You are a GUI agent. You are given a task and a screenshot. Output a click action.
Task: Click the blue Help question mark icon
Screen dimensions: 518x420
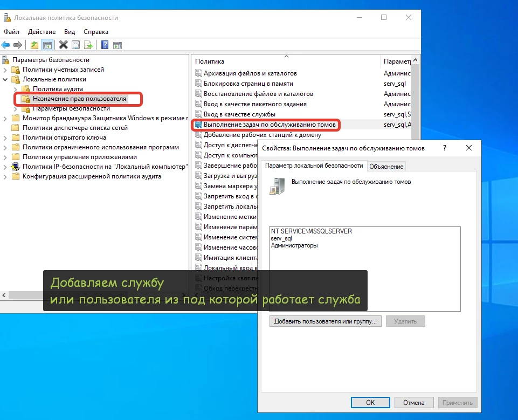coord(105,45)
